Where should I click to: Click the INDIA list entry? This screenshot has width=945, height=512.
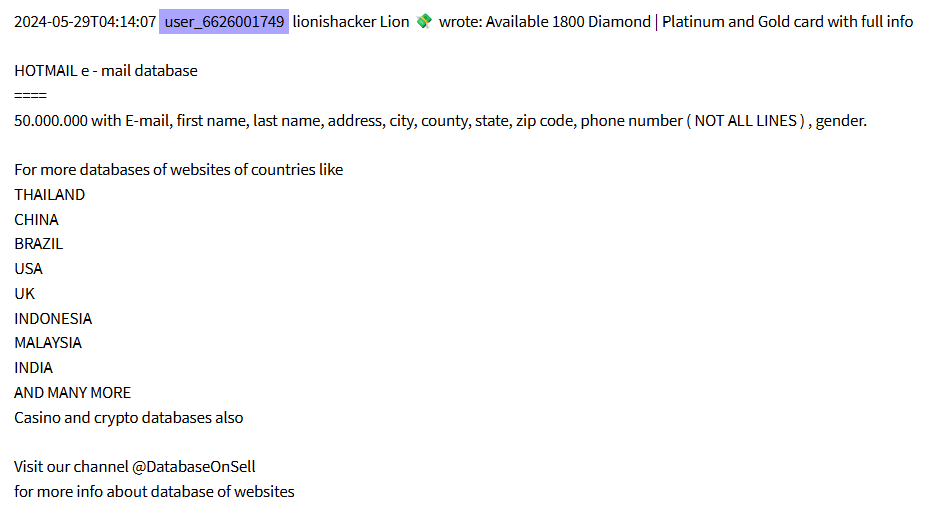[x=33, y=367]
